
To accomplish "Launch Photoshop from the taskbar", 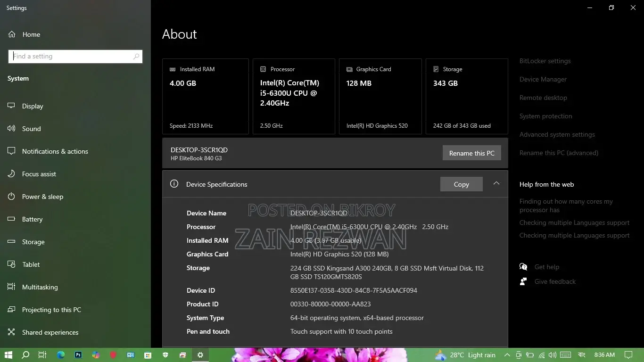I will 78,355.
